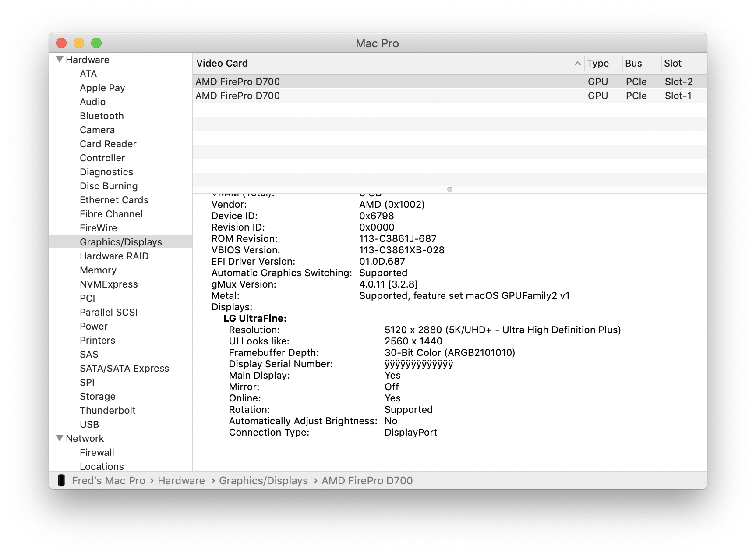Image resolution: width=756 pixels, height=554 pixels.
Task: Click Fred's Mac Pro in path bar
Action: click(x=109, y=480)
